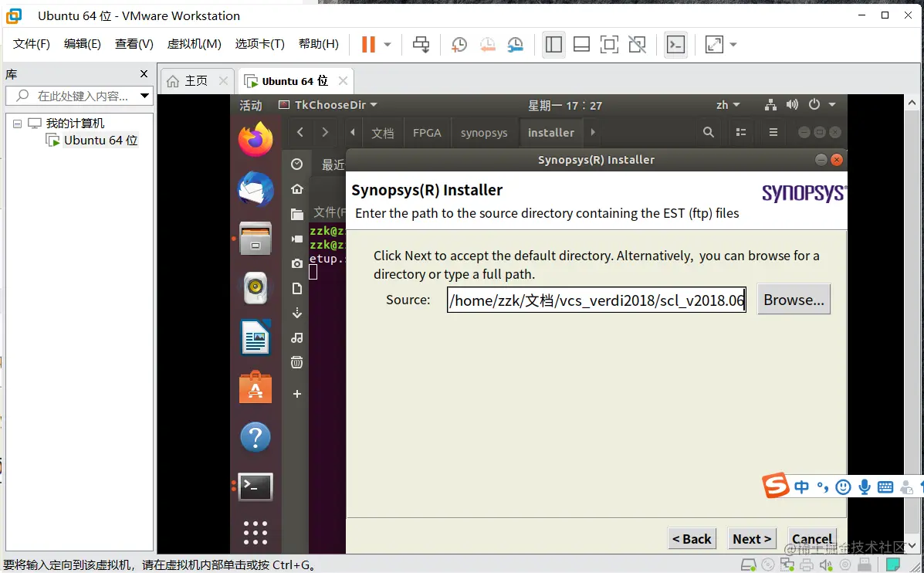Revert to the previous snapshot

[x=487, y=44]
